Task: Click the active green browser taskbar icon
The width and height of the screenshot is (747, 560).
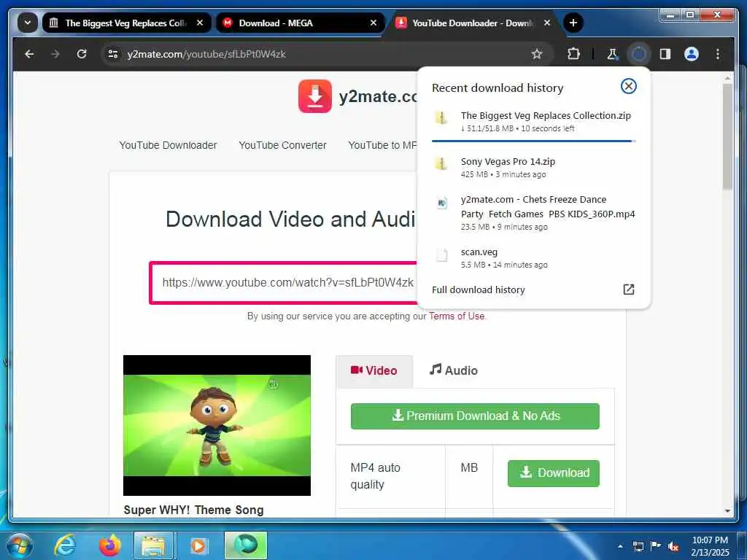Action: point(246,545)
